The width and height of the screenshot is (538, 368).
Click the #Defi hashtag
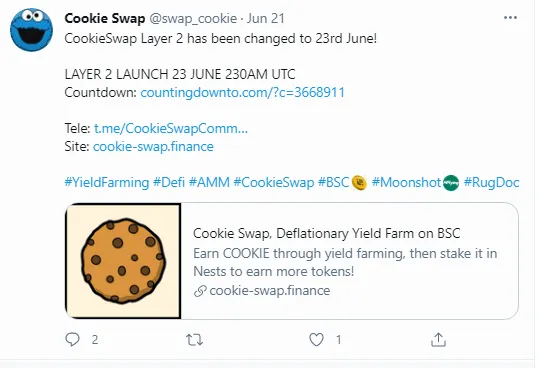tap(169, 182)
